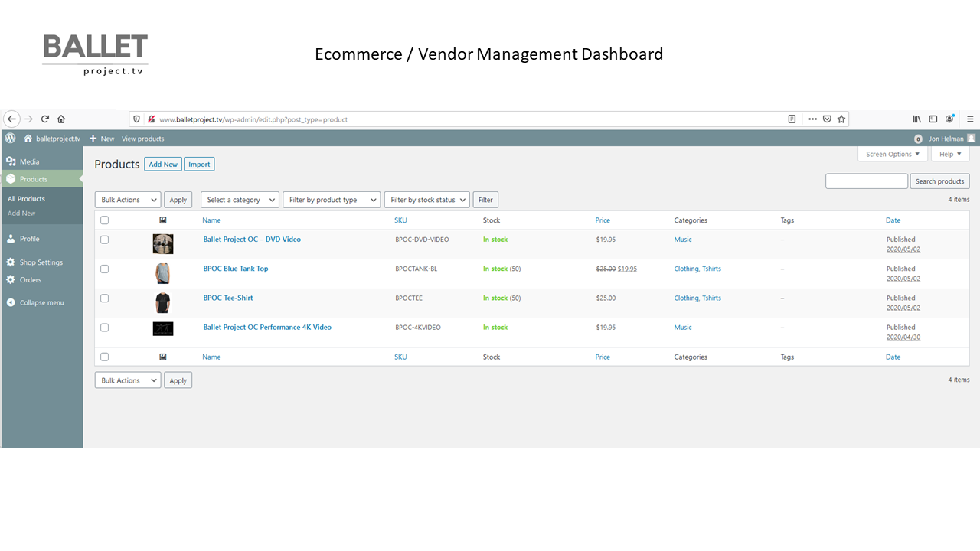Open Filter by stock status dropdown
980x551 pixels.
(x=426, y=200)
